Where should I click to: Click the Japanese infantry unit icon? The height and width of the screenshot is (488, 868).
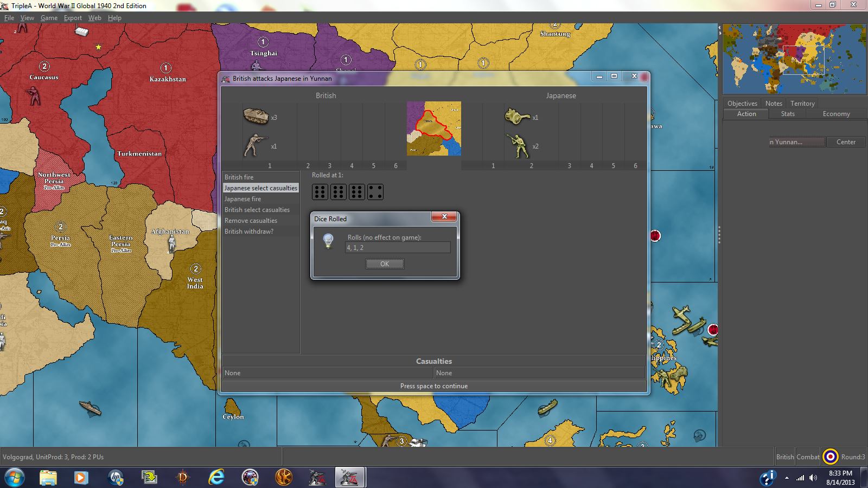[x=518, y=145]
